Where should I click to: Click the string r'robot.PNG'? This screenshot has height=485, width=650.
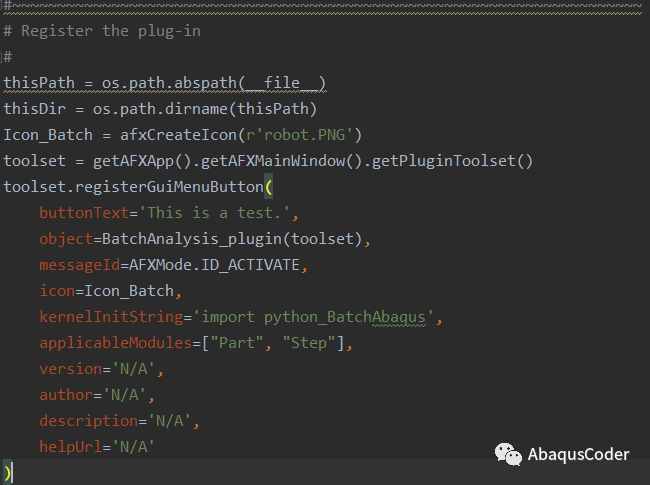(299, 135)
